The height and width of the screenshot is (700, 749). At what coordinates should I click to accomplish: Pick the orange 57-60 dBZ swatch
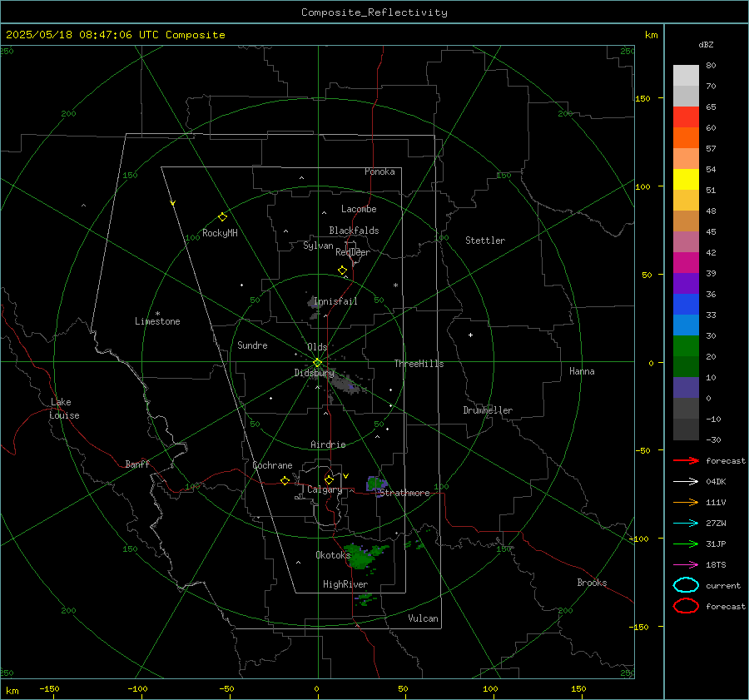point(686,138)
